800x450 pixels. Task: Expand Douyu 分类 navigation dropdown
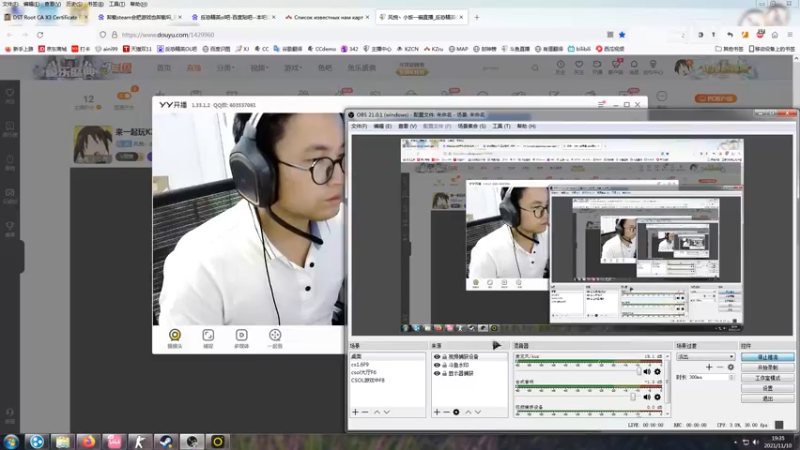click(225, 67)
